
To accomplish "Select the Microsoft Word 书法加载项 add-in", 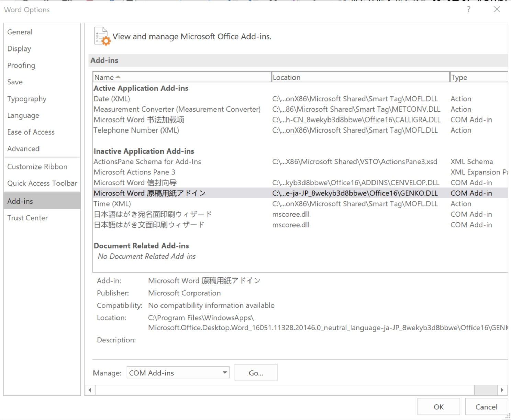I will (x=300, y=120).
